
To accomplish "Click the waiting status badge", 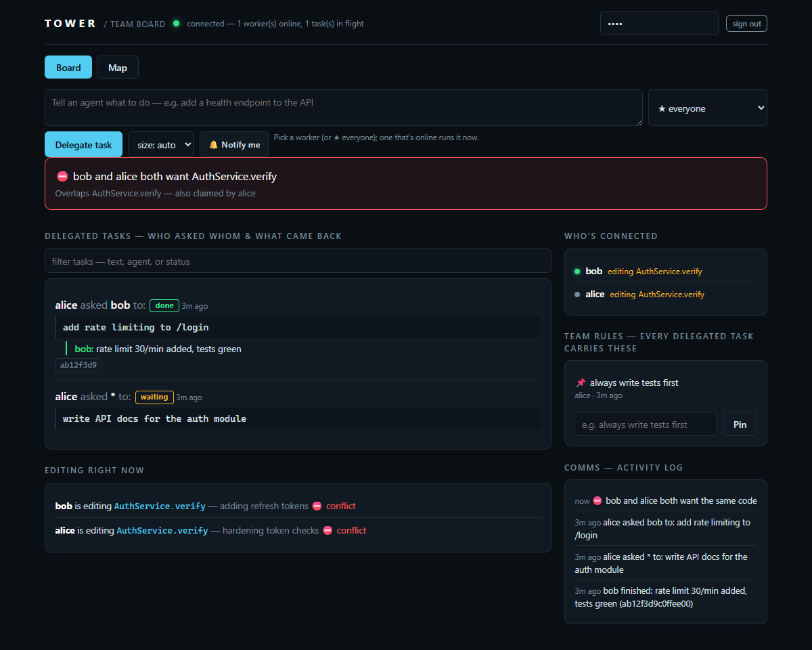I will (154, 397).
